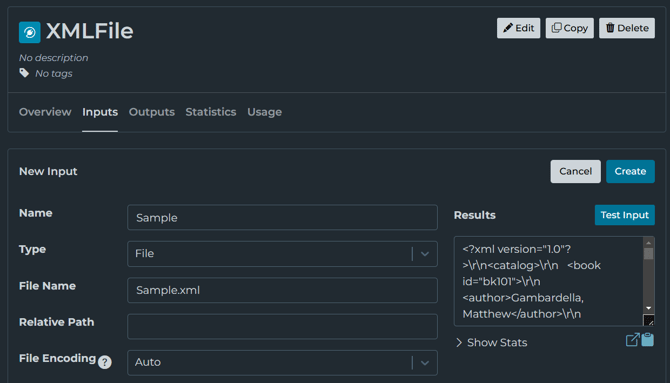This screenshot has height=383, width=670.
Task: Click the XMLFile blue logo icon
Action: point(29,32)
